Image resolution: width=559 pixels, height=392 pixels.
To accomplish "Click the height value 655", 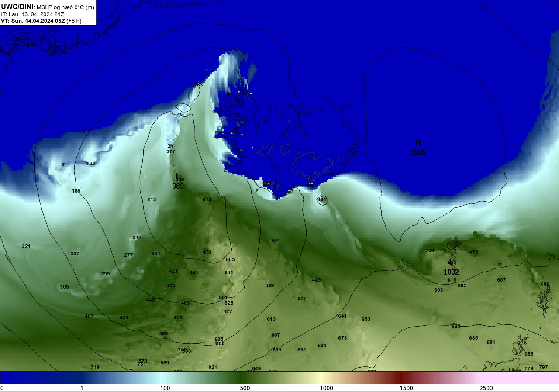I will pos(529,354).
